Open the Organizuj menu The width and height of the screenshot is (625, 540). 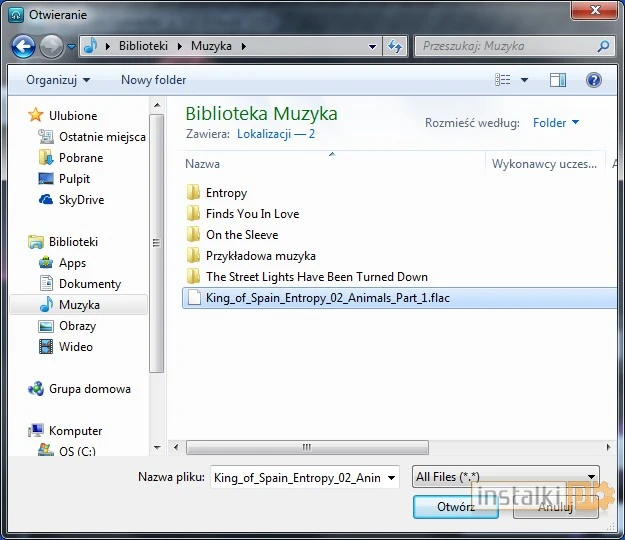coord(58,80)
